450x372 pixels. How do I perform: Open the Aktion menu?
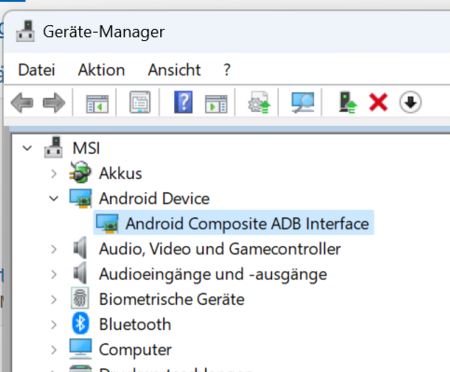coord(101,70)
